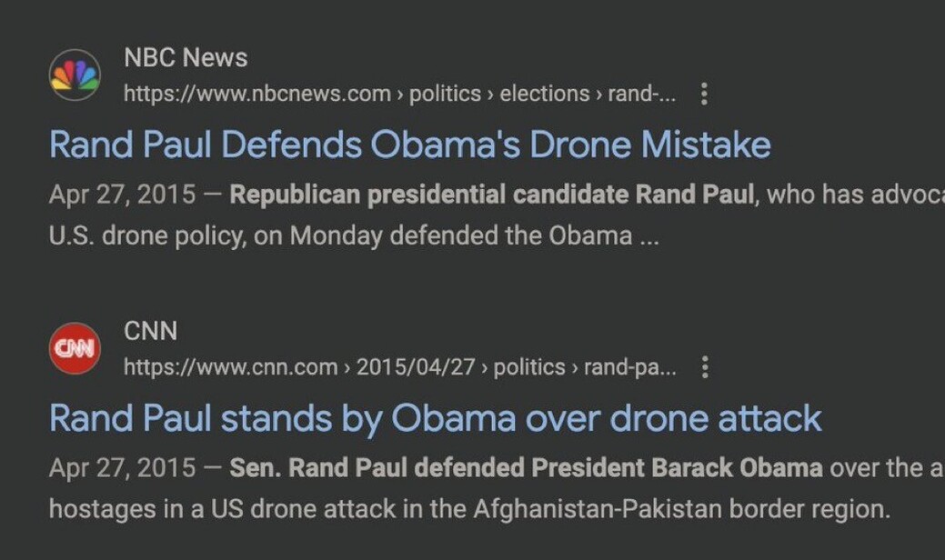Image resolution: width=945 pixels, height=560 pixels.
Task: Click the NBC peacock favicon
Action: (75, 75)
